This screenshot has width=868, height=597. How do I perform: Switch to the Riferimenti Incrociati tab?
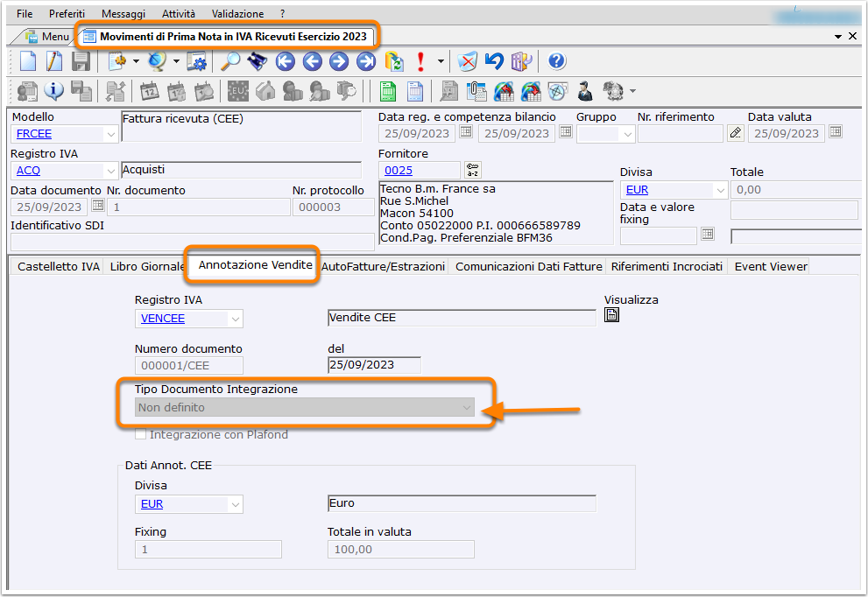pyautogui.click(x=667, y=267)
